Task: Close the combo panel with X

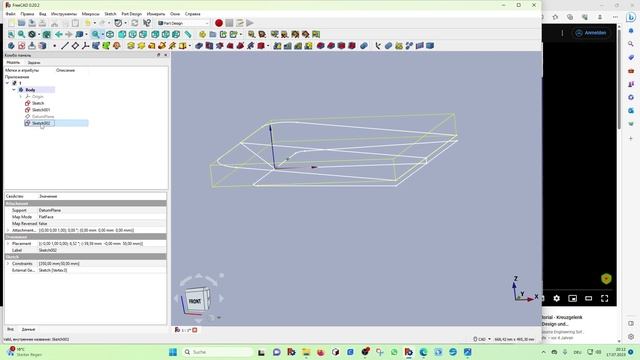Action: coord(165,55)
